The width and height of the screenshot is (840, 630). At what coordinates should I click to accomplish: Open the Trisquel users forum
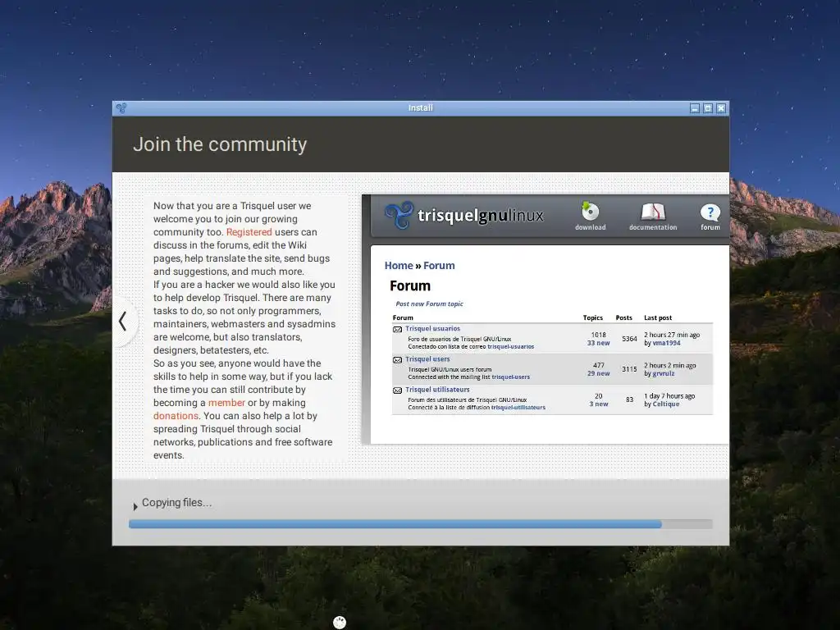click(x=427, y=359)
